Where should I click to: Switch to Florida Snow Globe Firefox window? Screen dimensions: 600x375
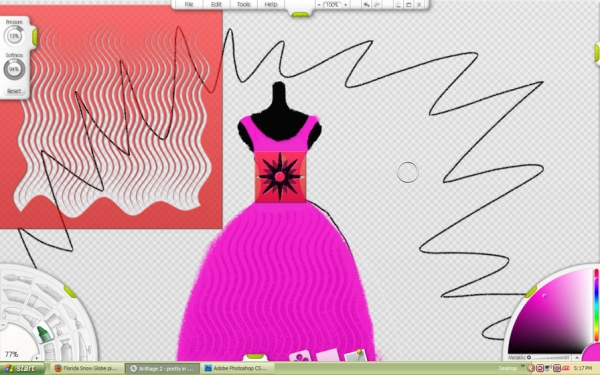tap(86, 368)
